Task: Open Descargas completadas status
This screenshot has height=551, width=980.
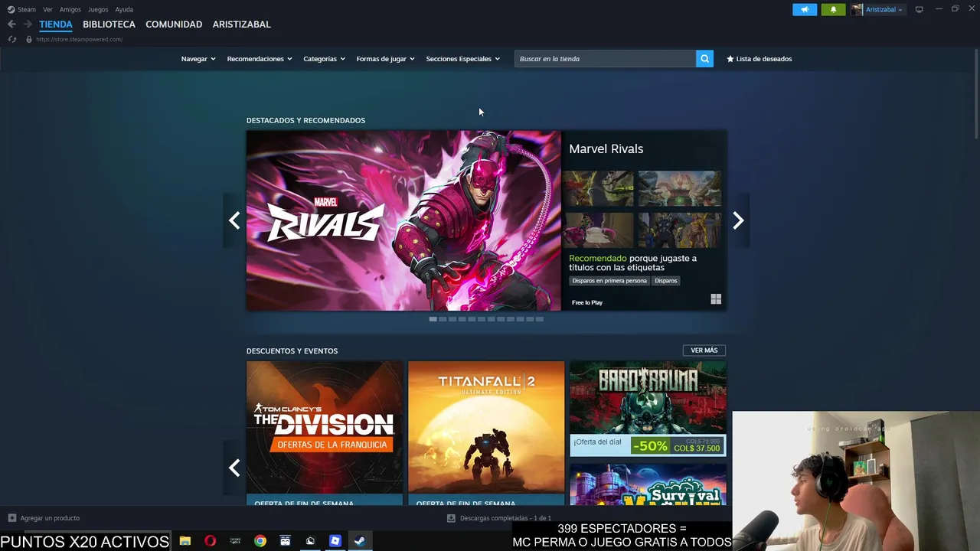Action: click(x=505, y=518)
